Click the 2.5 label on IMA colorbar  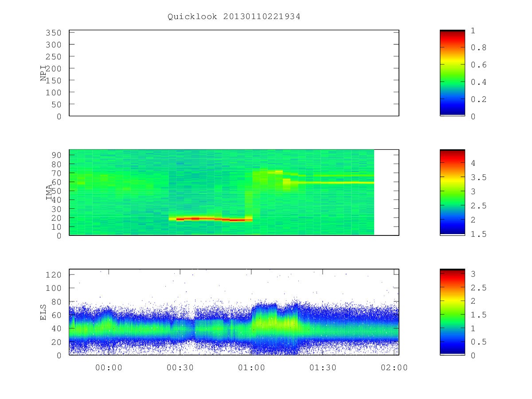tap(478, 206)
